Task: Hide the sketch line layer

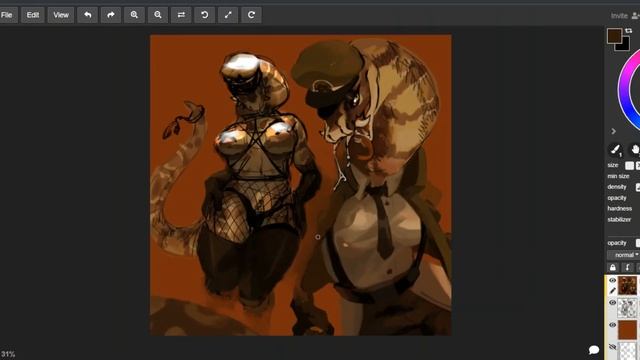Action: [612, 302]
